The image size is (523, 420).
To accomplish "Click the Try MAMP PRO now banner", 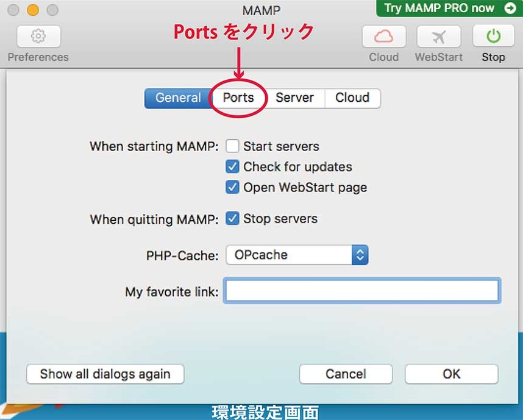I will [439, 9].
